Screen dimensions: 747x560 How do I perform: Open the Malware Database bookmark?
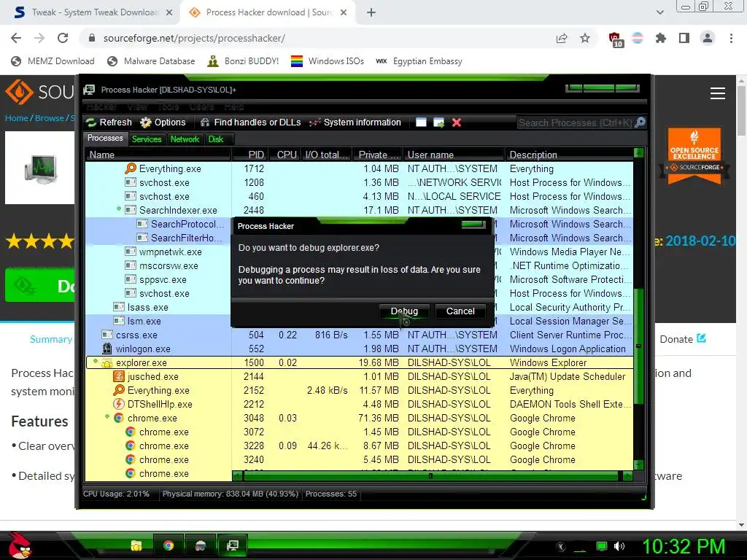click(x=152, y=61)
